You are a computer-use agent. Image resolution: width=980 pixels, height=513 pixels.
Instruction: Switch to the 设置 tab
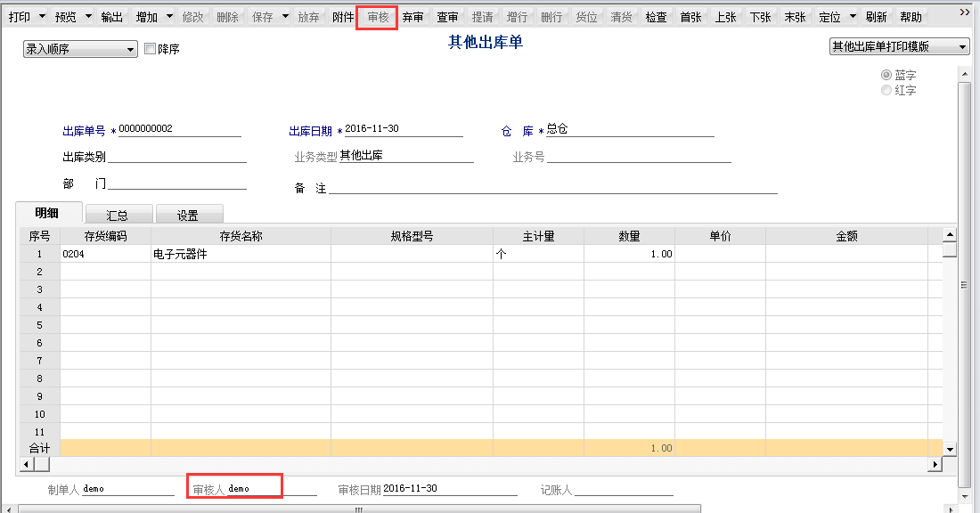coord(190,214)
